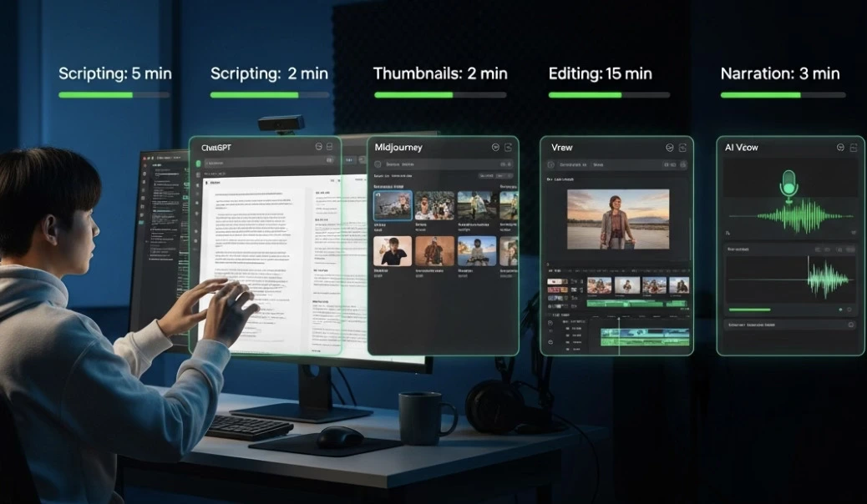Click the circular icon at left of the Midjourney search bar
867x504 pixels.
coord(378,164)
